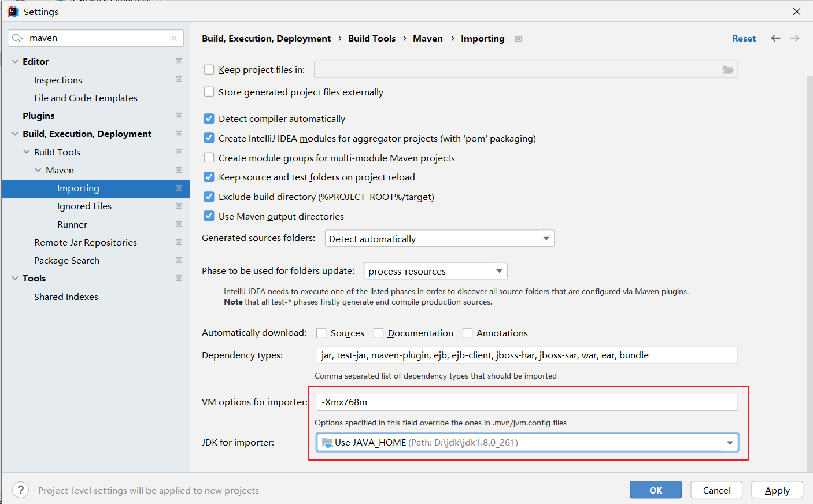The height and width of the screenshot is (504, 813).
Task: Click the project-level icon beside Maven row
Action: coord(179,170)
